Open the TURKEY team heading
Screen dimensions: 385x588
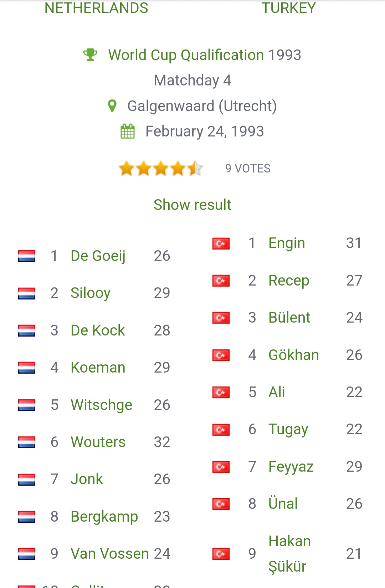pyautogui.click(x=289, y=8)
